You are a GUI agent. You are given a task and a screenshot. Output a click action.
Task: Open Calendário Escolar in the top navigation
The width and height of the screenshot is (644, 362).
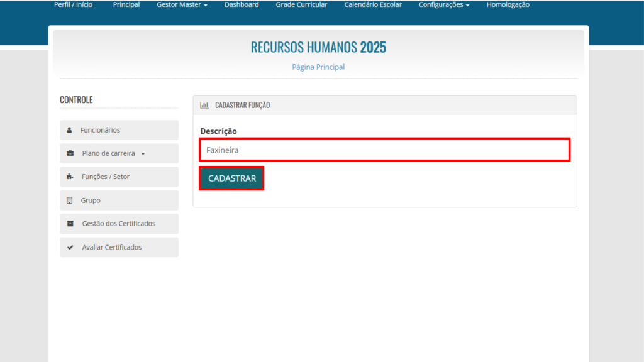(373, 4)
